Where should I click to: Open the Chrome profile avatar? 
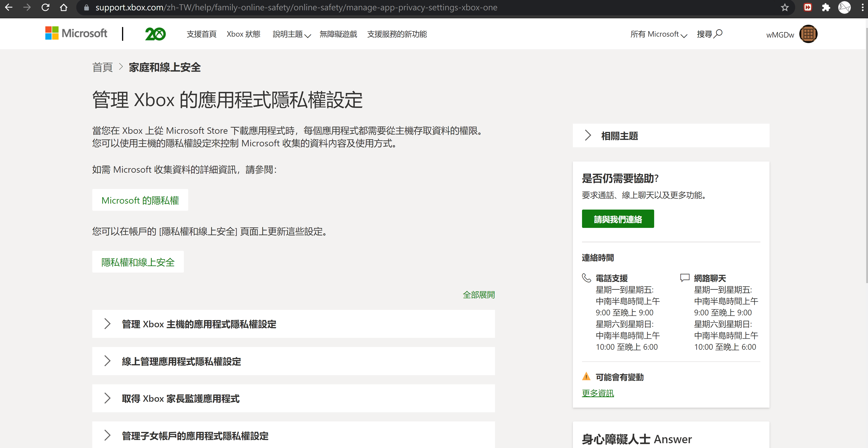coord(844,7)
